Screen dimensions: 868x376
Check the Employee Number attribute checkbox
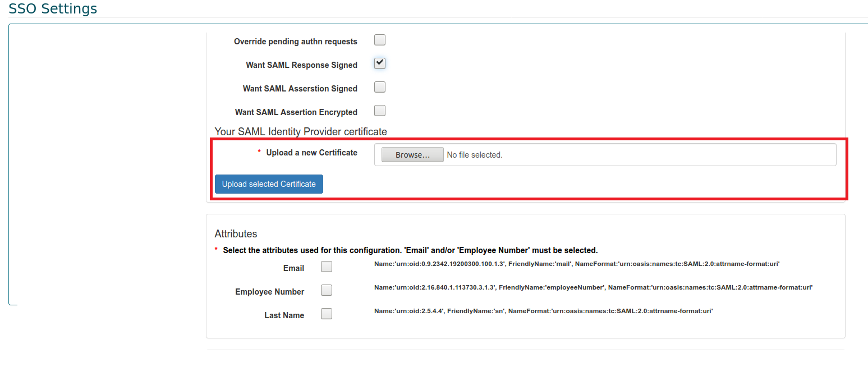pos(327,290)
